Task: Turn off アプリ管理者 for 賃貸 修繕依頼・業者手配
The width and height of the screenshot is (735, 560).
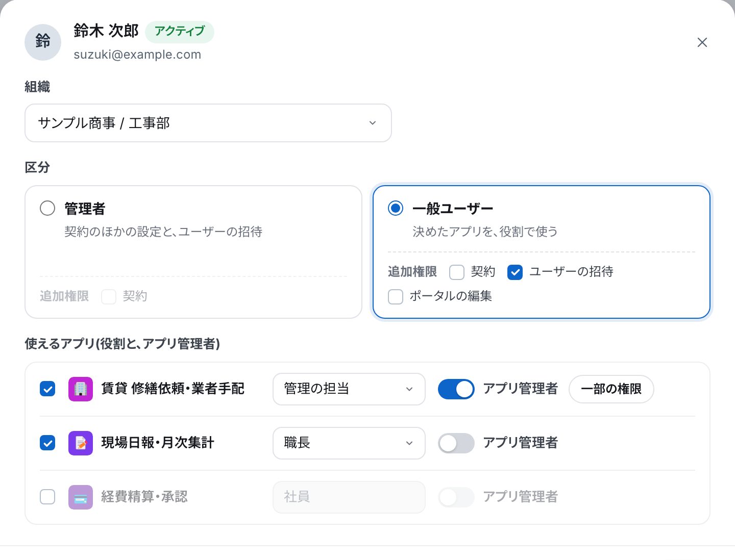Action: [456, 389]
